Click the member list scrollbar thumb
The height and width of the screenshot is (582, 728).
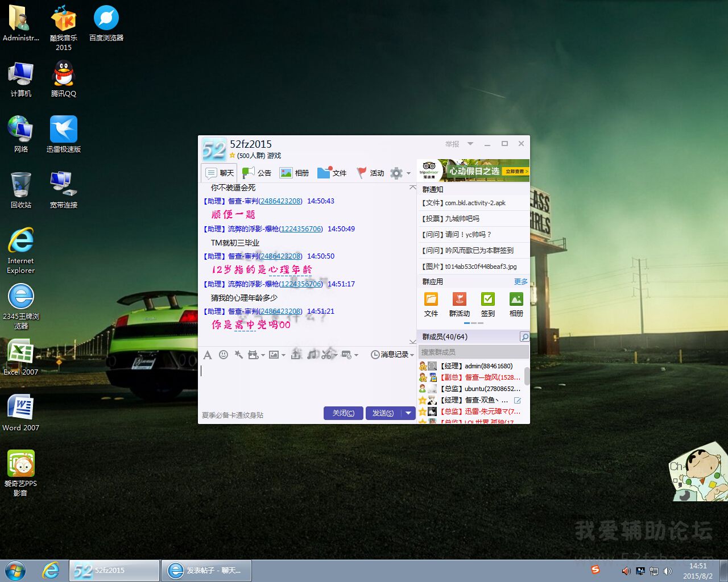pos(527,376)
